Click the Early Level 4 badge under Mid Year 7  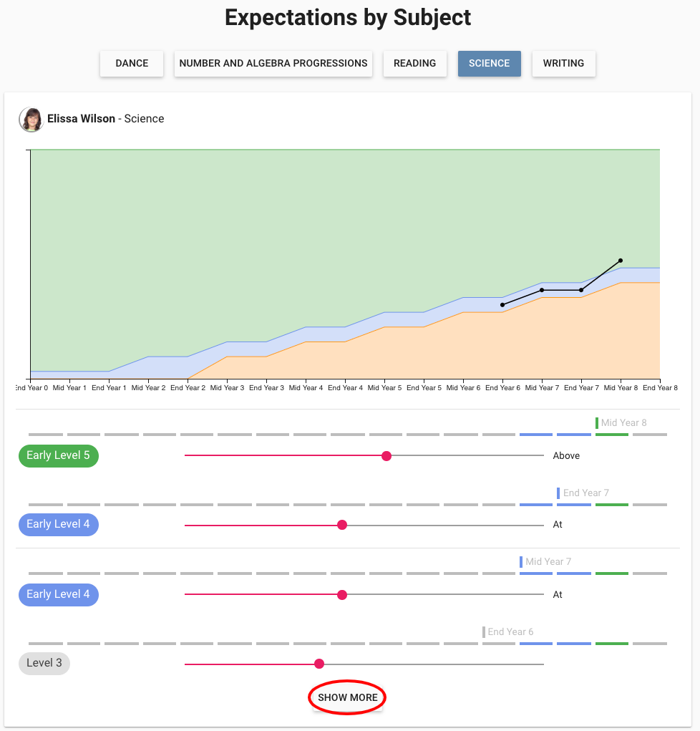[x=58, y=594]
